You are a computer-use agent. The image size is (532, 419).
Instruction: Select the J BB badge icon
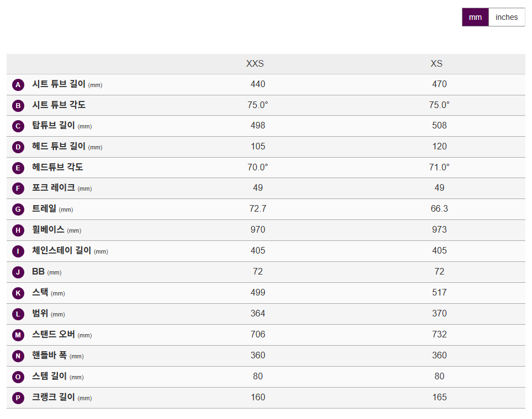pos(18,272)
